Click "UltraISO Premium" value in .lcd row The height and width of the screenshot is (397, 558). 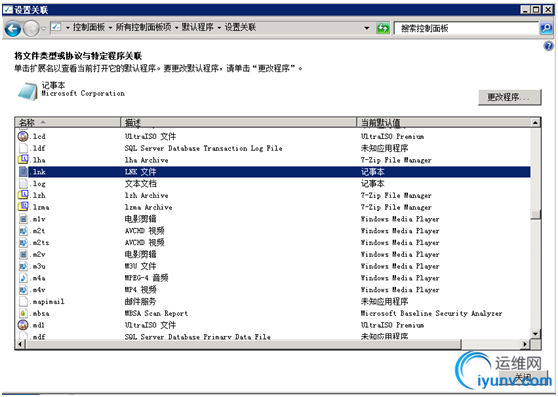click(392, 136)
